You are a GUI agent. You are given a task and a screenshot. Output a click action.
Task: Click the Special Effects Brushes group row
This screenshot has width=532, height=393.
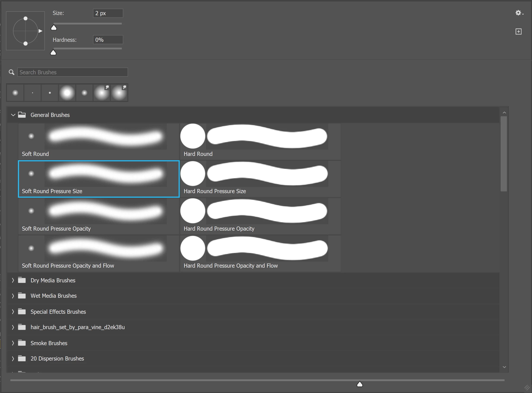[58, 312]
